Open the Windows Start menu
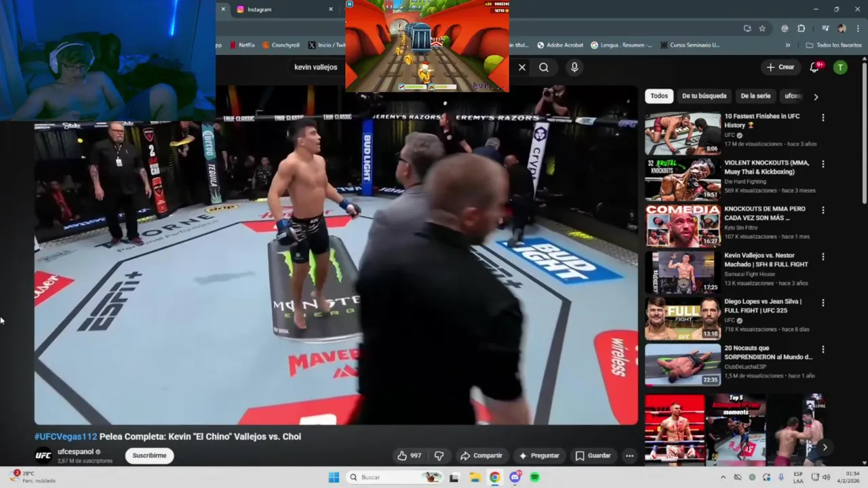This screenshot has width=868, height=488. point(334,477)
